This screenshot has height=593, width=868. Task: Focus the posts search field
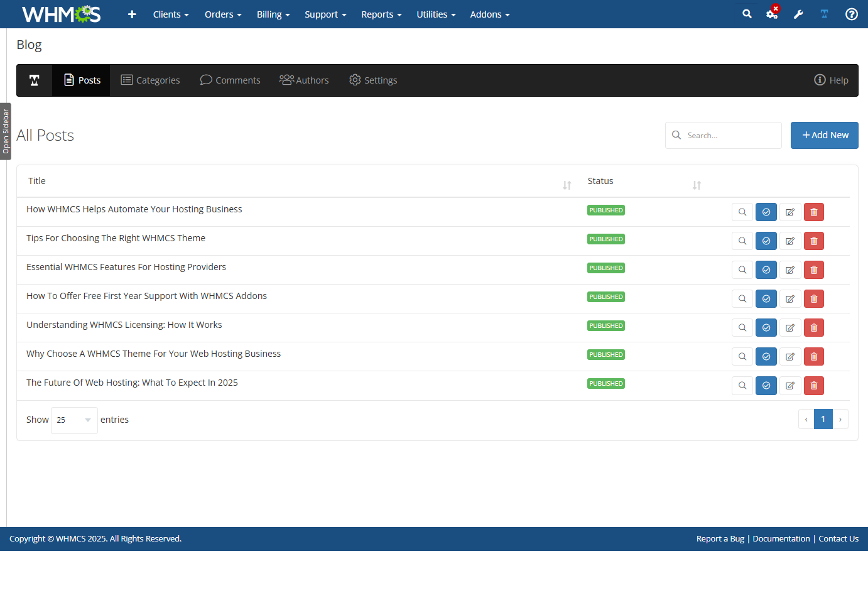tap(724, 136)
